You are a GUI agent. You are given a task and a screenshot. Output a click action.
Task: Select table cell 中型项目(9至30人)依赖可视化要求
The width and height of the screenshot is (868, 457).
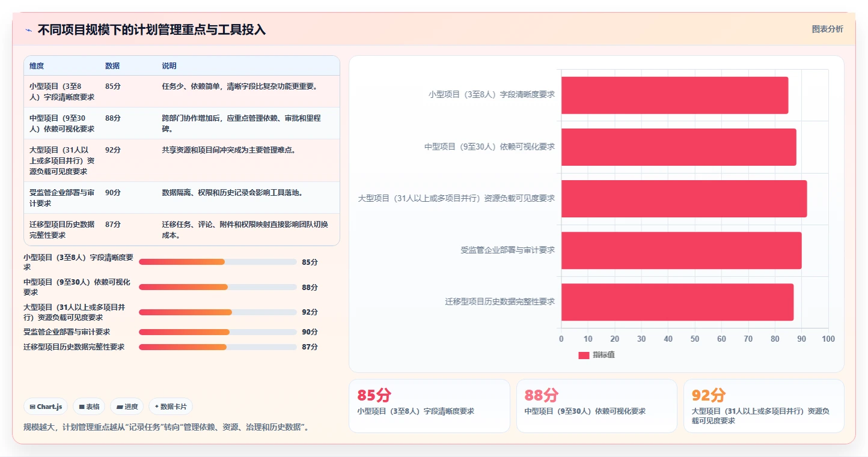[62, 123]
